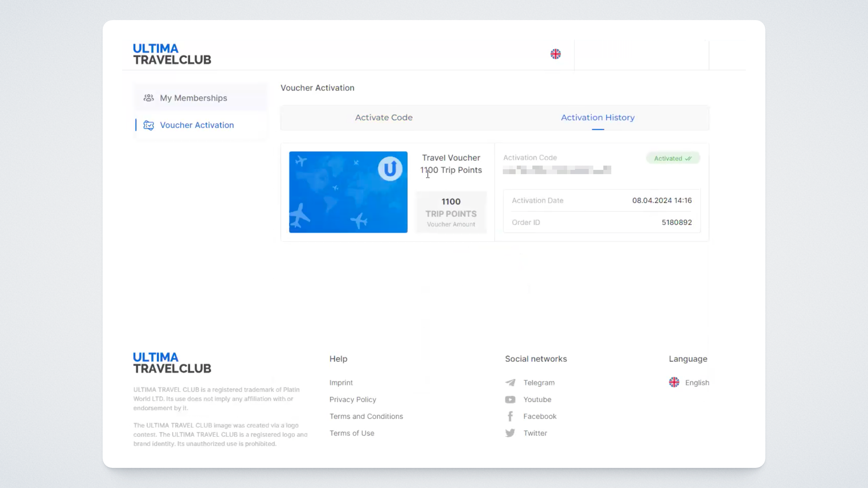
Task: Select the English language option in footer
Action: click(x=697, y=383)
